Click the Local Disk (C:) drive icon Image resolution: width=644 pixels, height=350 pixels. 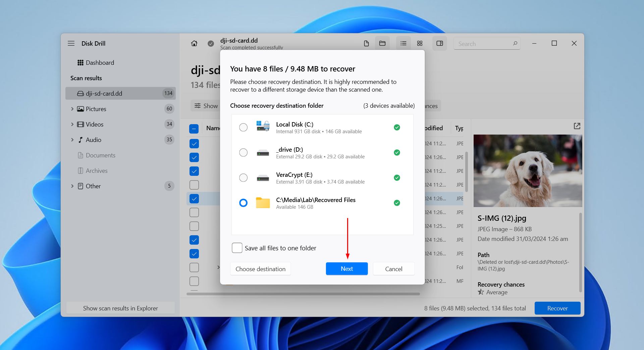coord(263,127)
